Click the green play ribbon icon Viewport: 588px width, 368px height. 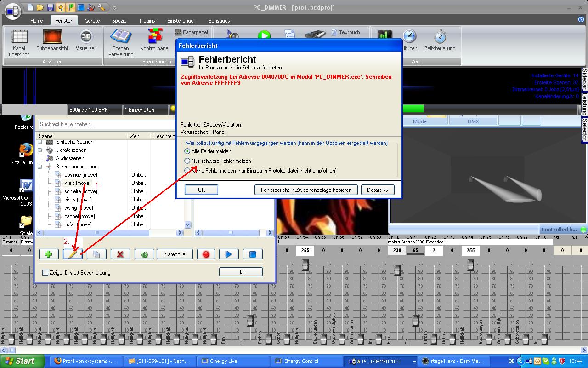264,35
